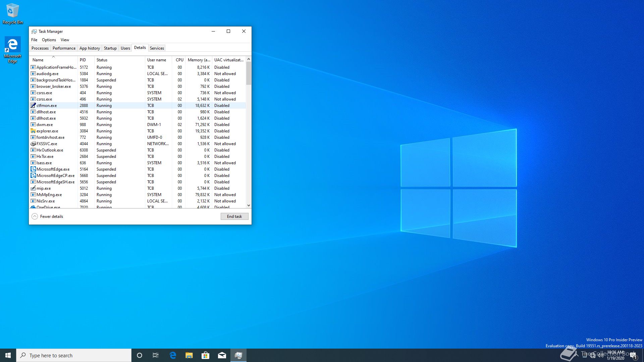
Task: Sort by the User name column header
Action: (x=159, y=60)
